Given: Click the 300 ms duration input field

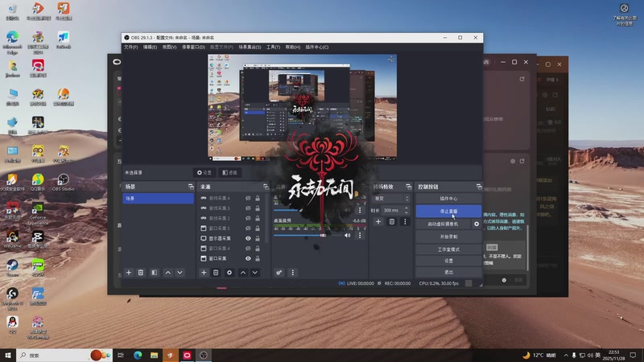Looking at the screenshot, I should pyautogui.click(x=392, y=210).
